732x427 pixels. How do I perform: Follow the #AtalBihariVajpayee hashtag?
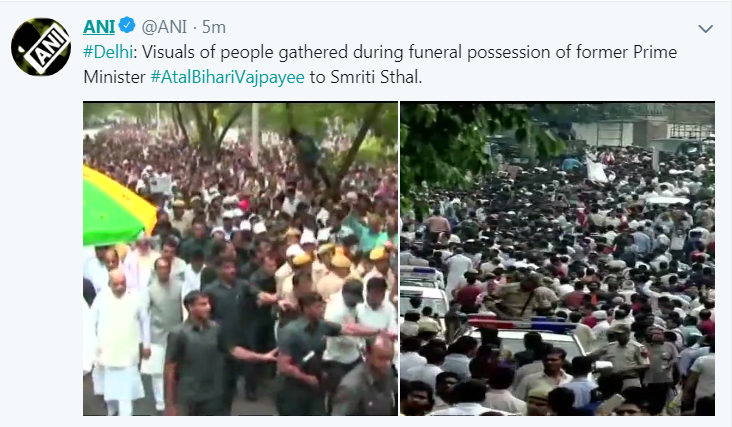pos(227,77)
